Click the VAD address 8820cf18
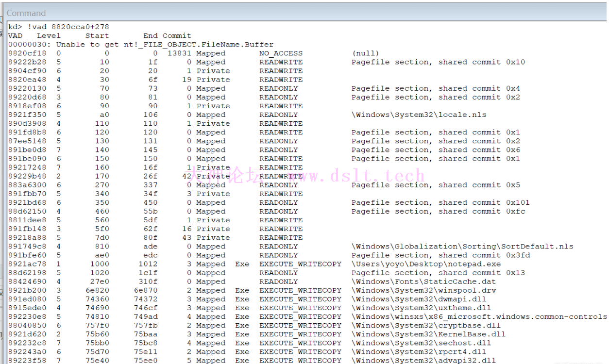Viewport: 609px width, 364px height. tap(27, 53)
